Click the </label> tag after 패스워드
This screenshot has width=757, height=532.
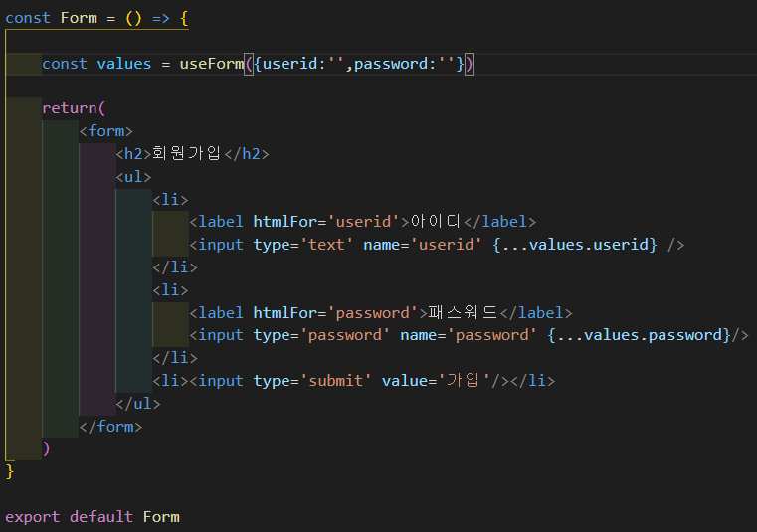point(536,313)
